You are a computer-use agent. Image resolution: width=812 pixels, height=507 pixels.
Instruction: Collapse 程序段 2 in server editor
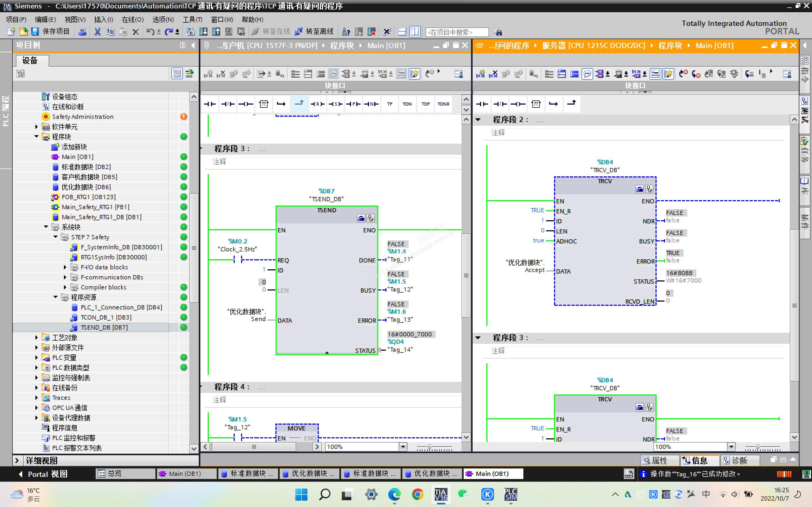tap(478, 120)
